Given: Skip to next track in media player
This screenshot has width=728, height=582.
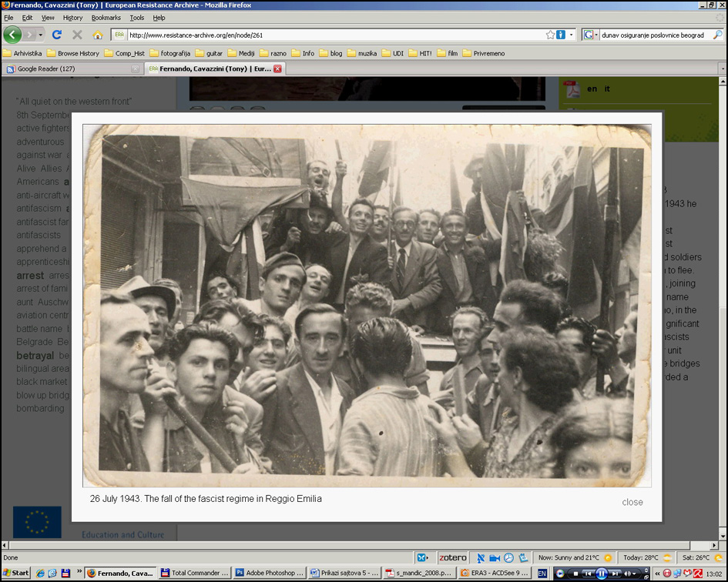Looking at the screenshot, I should pos(616,573).
